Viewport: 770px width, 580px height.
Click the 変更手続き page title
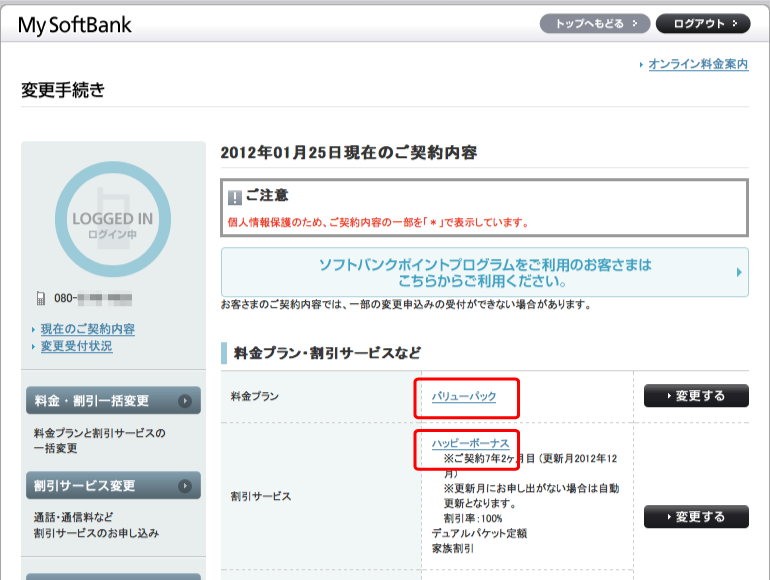(63, 90)
